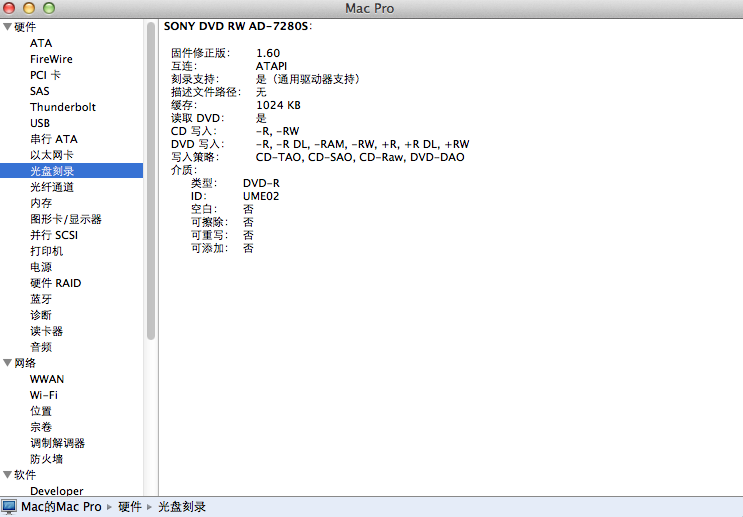Collapse the 硬件 section triangle
This screenshot has width=743, height=517.
[7, 27]
